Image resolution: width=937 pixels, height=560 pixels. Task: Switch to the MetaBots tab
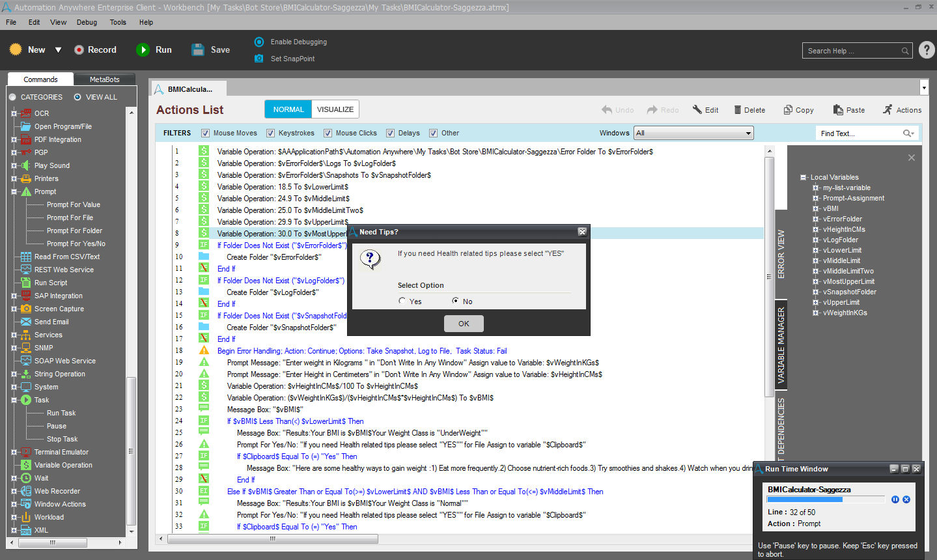104,79
